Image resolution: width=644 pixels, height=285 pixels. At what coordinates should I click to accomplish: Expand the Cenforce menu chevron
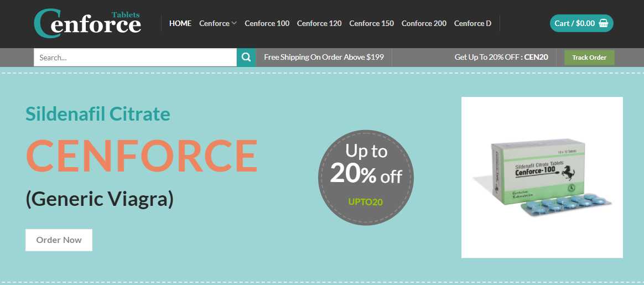tap(234, 23)
